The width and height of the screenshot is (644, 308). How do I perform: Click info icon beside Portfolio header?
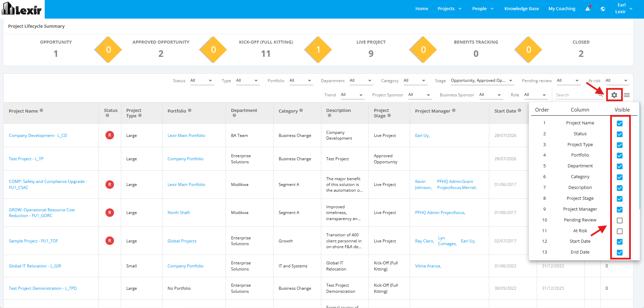coord(190,110)
